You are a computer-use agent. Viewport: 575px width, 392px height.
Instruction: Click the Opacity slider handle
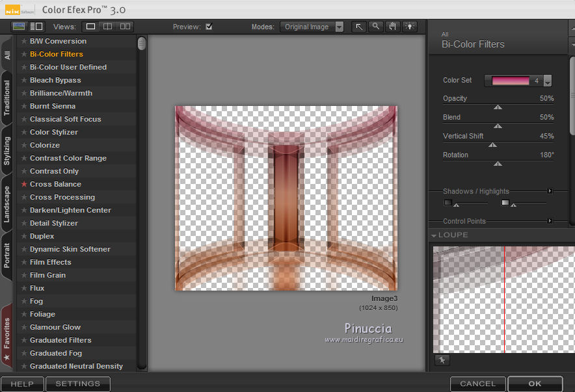pyautogui.click(x=498, y=107)
